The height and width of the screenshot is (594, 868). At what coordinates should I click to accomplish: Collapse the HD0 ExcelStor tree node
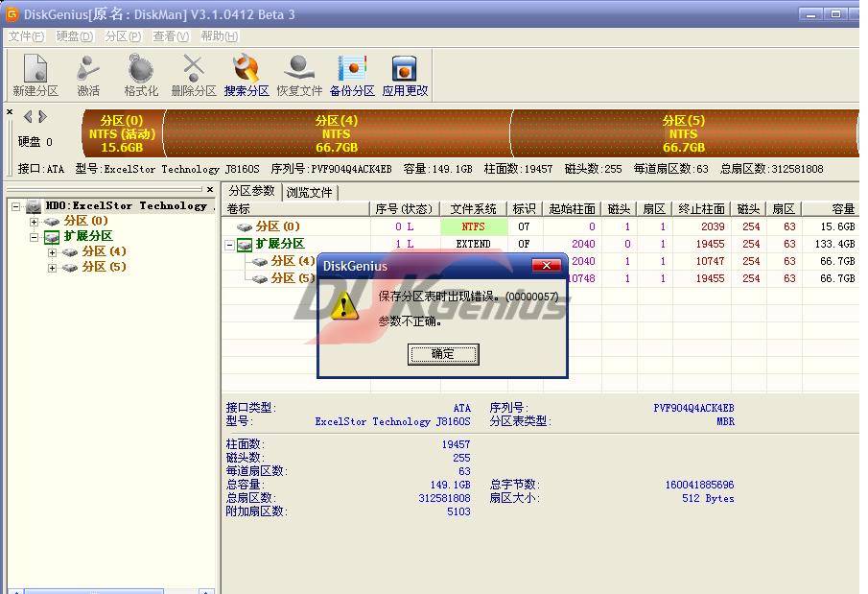(16, 206)
